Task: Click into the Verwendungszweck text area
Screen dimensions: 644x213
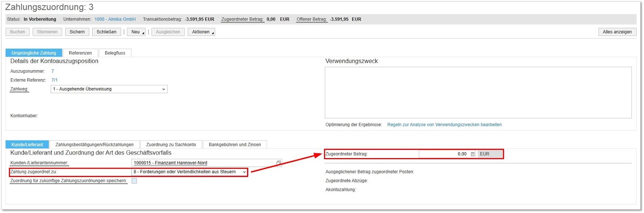Action: pos(478,92)
